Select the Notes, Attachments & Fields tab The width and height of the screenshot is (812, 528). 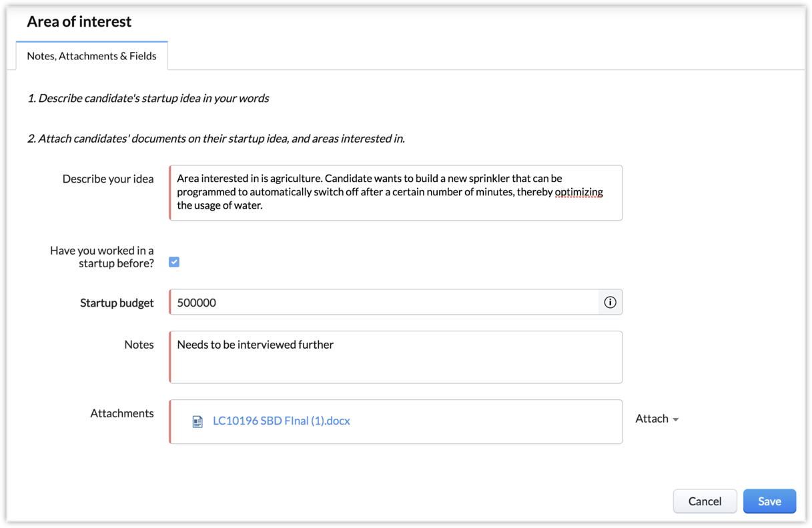tap(91, 56)
